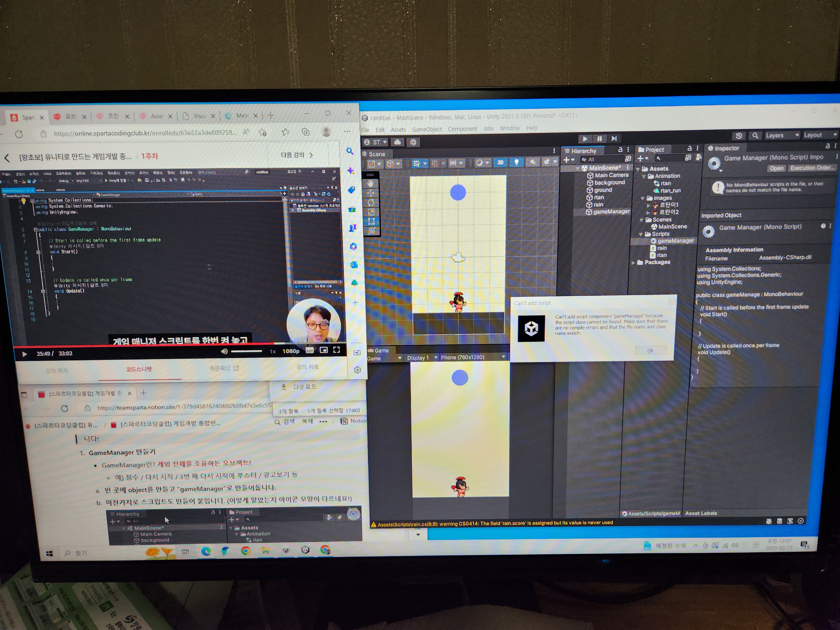
Task: Adjust the video volume slider
Action: pos(246,351)
